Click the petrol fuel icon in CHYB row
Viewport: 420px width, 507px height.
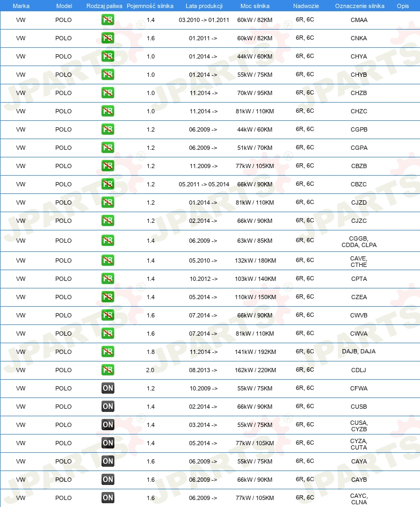point(107,75)
